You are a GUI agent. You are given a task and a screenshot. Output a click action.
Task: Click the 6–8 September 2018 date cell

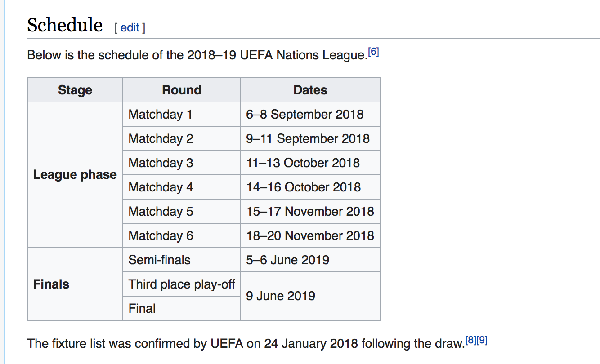point(305,115)
